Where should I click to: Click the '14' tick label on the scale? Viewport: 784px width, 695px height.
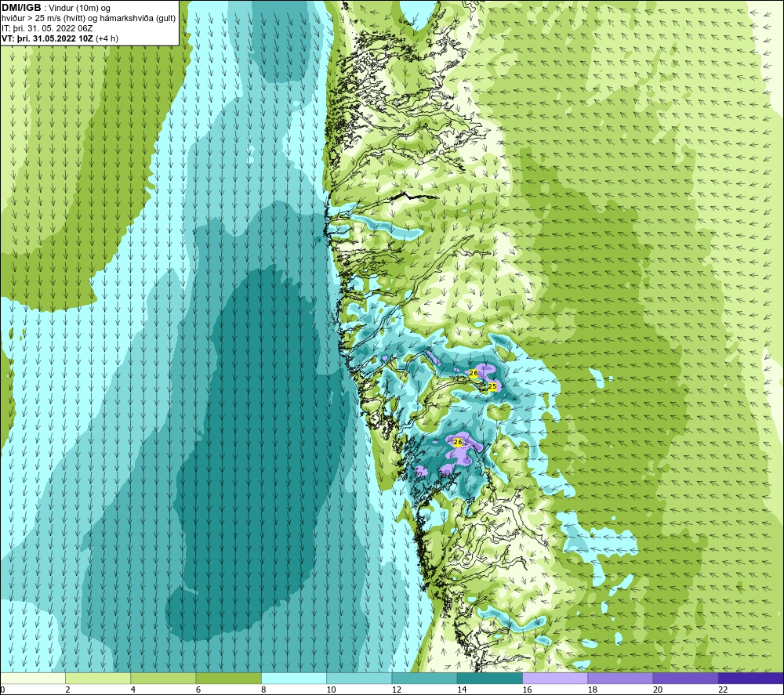[462, 690]
